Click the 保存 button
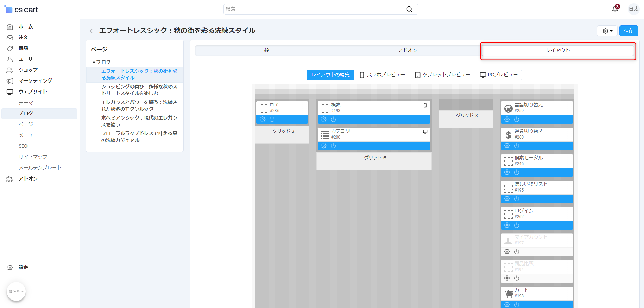This screenshot has height=308, width=644. (x=628, y=31)
